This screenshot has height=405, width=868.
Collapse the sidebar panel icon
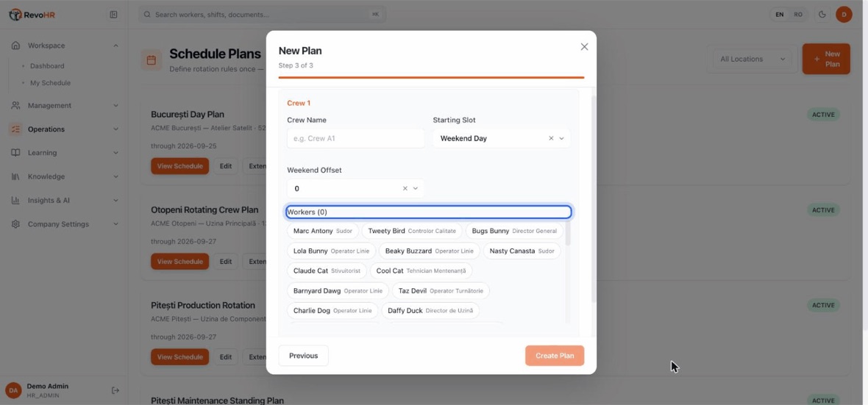pyautogui.click(x=113, y=15)
